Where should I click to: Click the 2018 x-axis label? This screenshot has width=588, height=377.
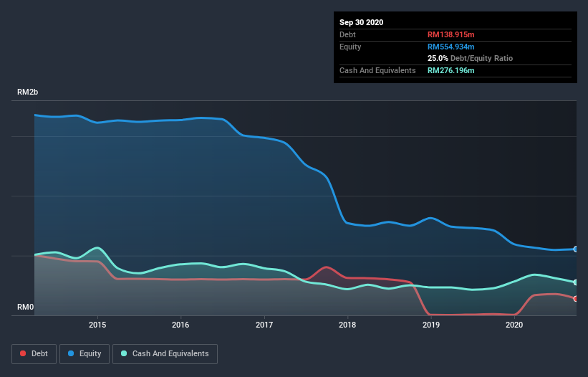point(347,325)
